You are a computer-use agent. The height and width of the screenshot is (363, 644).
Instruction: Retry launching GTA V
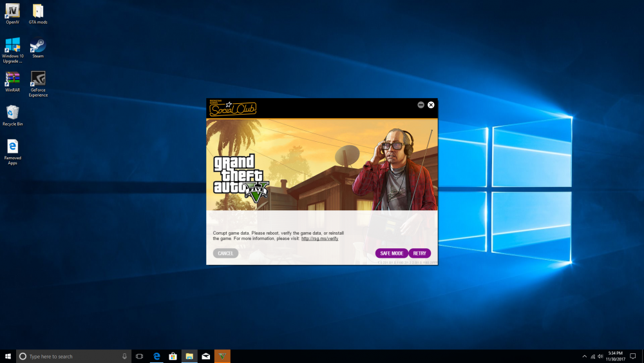click(x=419, y=253)
